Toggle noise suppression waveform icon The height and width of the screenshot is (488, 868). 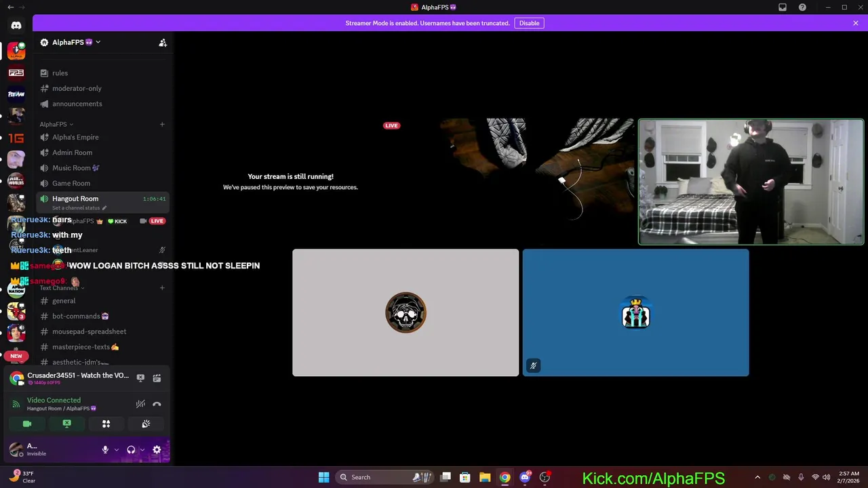pyautogui.click(x=140, y=404)
